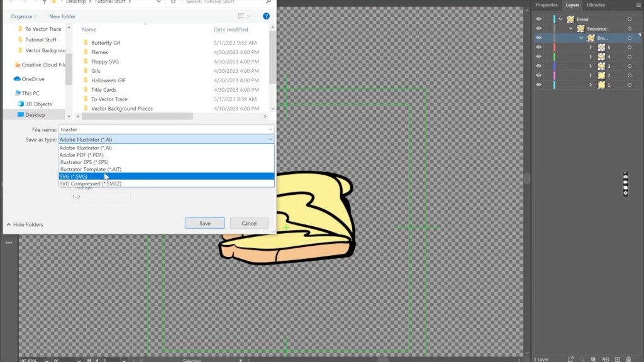Click target circle for sublayer 1
The height and width of the screenshot is (362, 644).
[x=629, y=85]
